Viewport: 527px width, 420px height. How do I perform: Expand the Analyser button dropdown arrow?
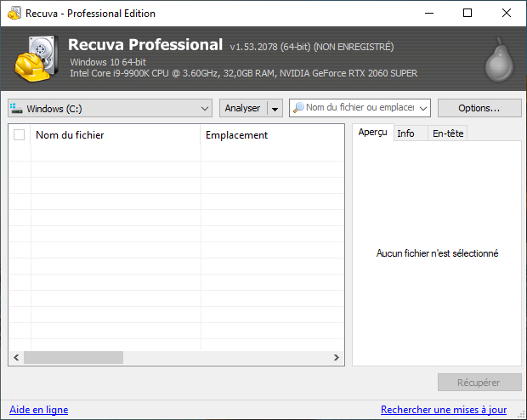(x=275, y=109)
